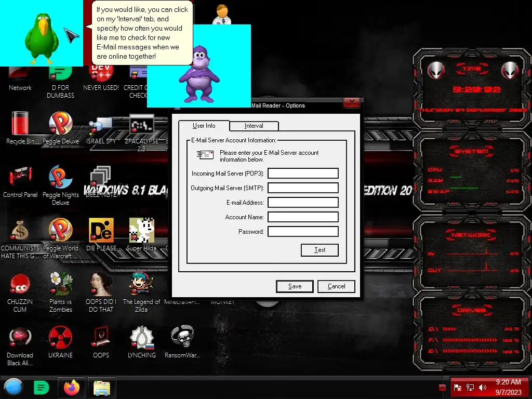Open the money bag COMMUNISTS HATE THIS icon
This screenshot has width=532, height=399.
pyautogui.click(x=20, y=239)
